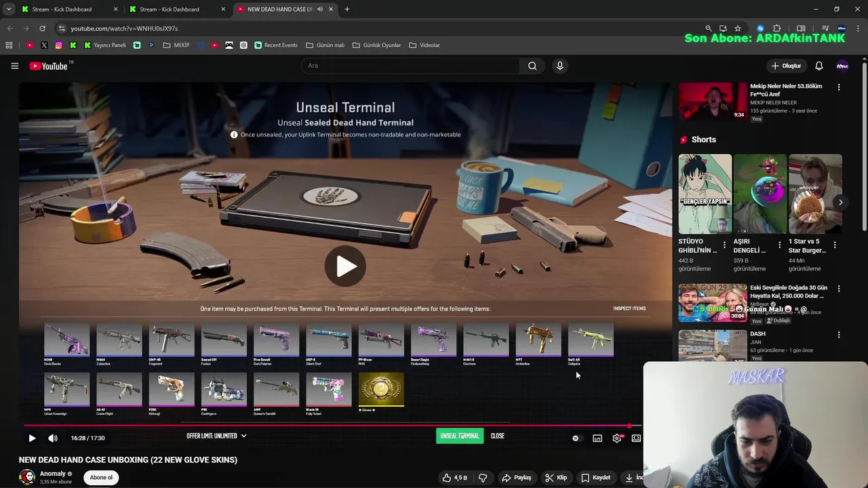This screenshot has height=488, width=868.
Task: Share the video with Paylaş
Action: coord(516,478)
